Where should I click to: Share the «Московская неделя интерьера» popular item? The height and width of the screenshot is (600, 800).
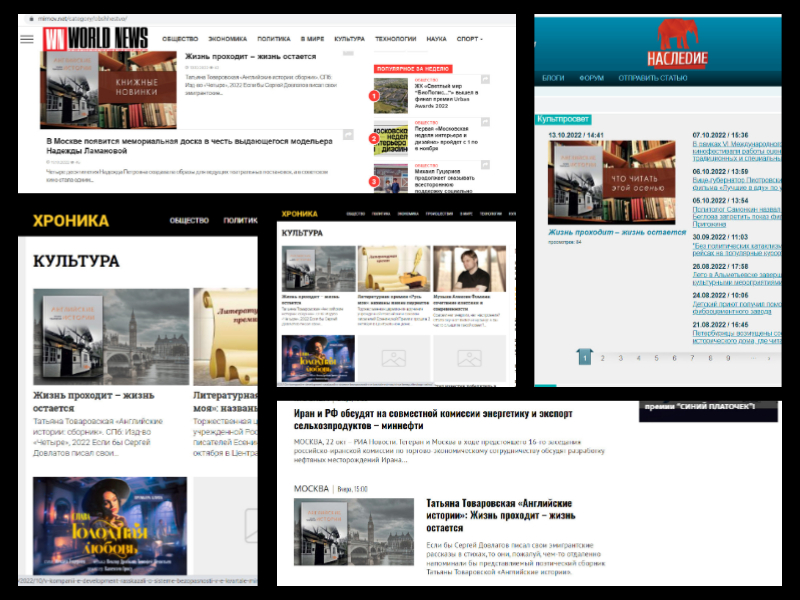click(485, 122)
